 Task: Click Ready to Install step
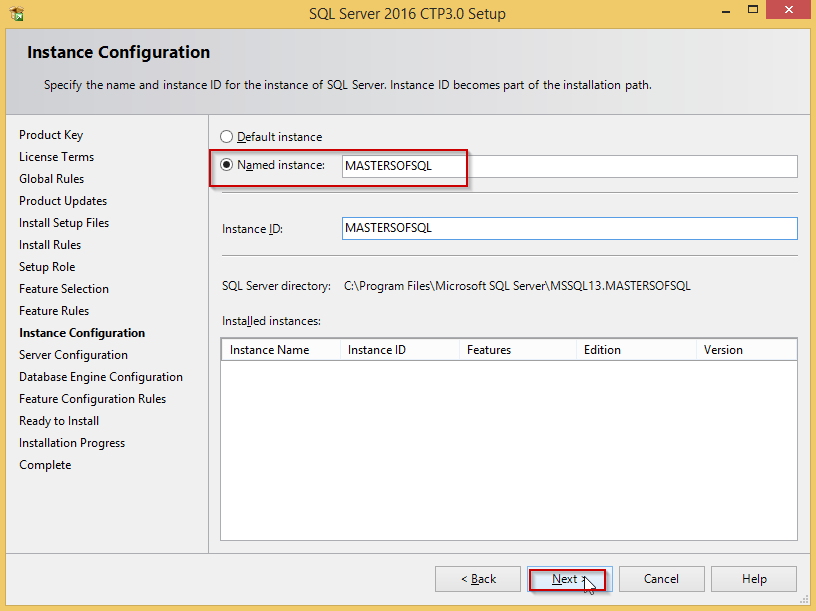pyautogui.click(x=59, y=421)
